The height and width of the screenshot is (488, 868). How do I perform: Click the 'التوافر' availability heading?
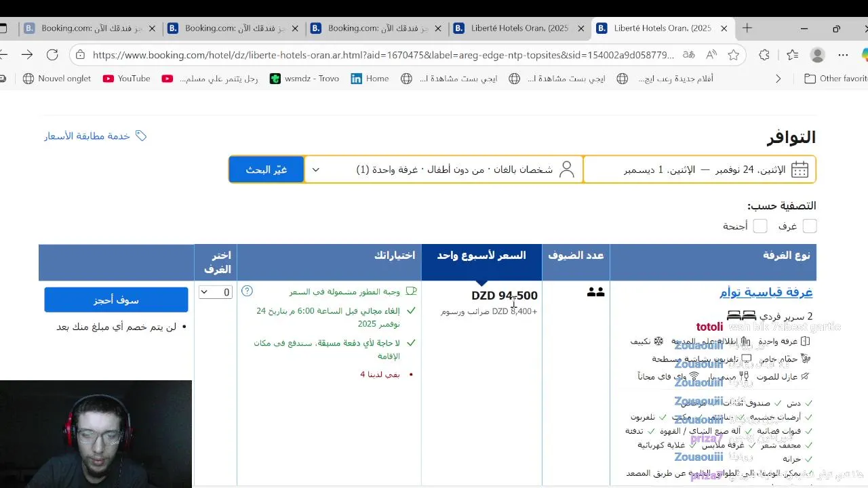tap(791, 137)
